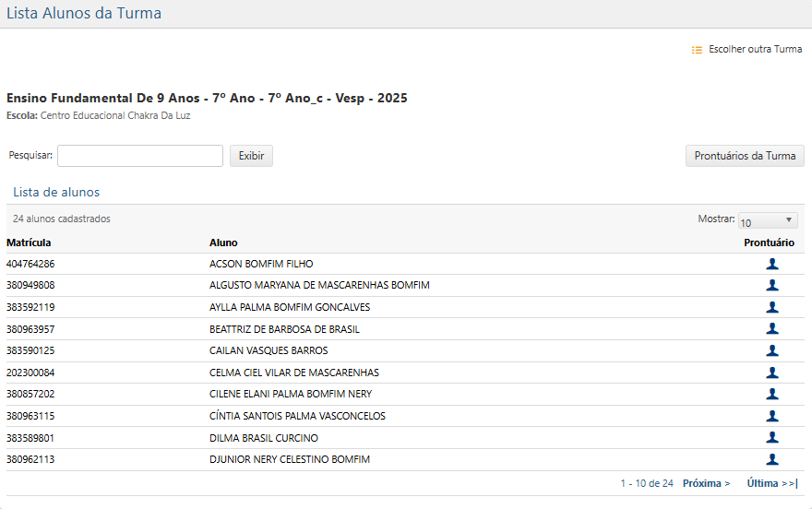Go to Próxima page of students
The image size is (812, 509).
click(x=706, y=483)
